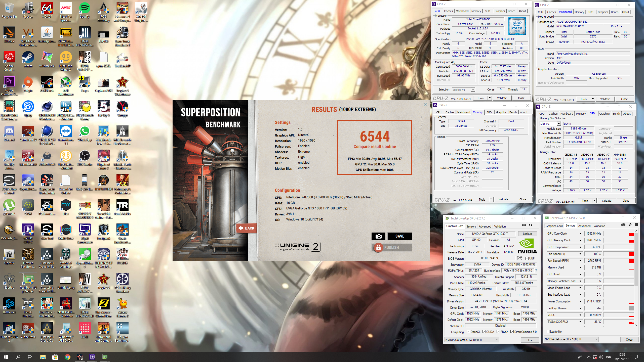Screen dimensions: 644x362
Task: Refresh left GPU-Z window data
Action: [x=530, y=225]
